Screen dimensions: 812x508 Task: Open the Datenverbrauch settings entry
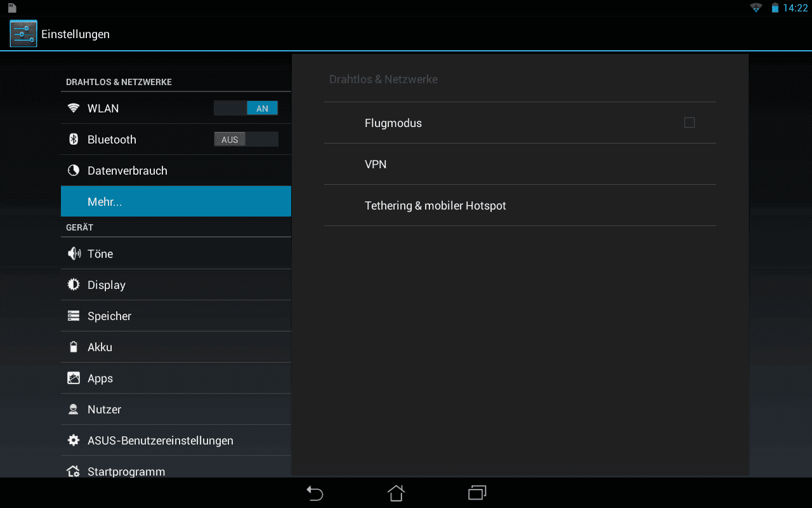pos(176,170)
